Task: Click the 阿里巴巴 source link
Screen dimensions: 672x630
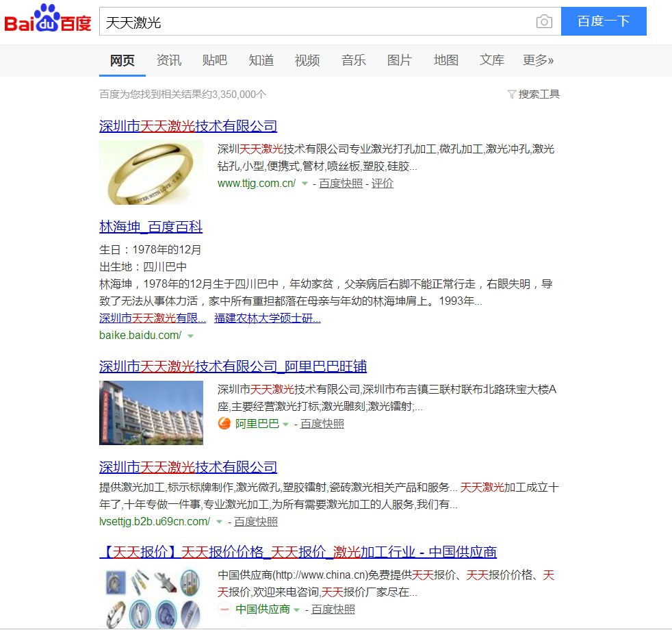Action: (x=257, y=424)
